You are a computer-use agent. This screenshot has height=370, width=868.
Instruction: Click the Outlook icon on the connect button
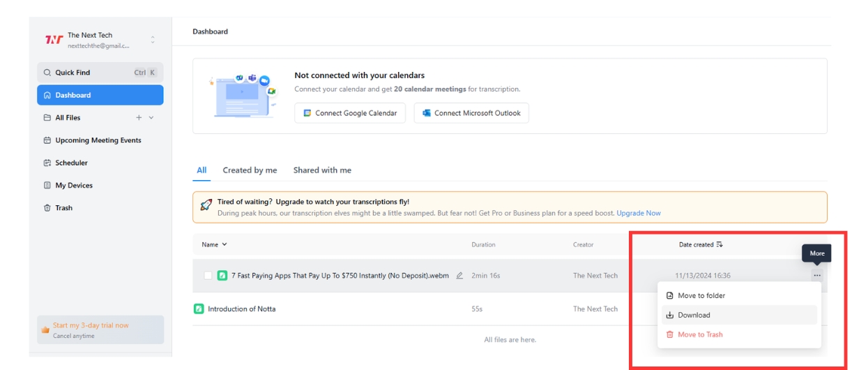pos(427,113)
